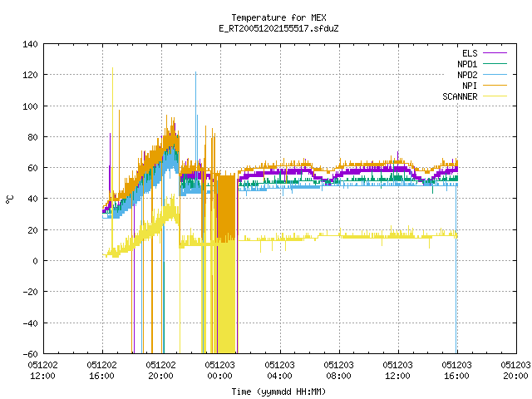Click the solid yellow SCANNER dropout block
Viewport: 532px width, 399px height.
coord(227,297)
